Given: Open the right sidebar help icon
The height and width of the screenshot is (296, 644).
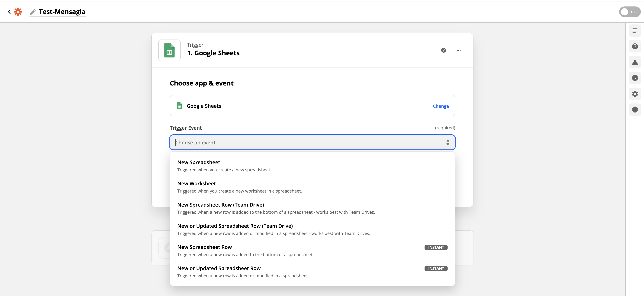Looking at the screenshot, I should click(635, 46).
